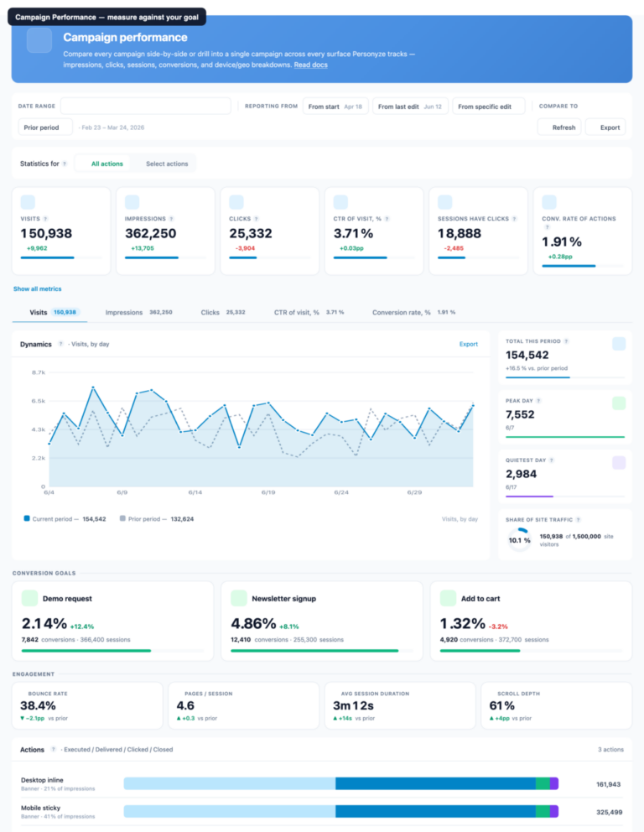
Task: Click the purple icon on QUIETEST DAY card
Action: (x=619, y=463)
